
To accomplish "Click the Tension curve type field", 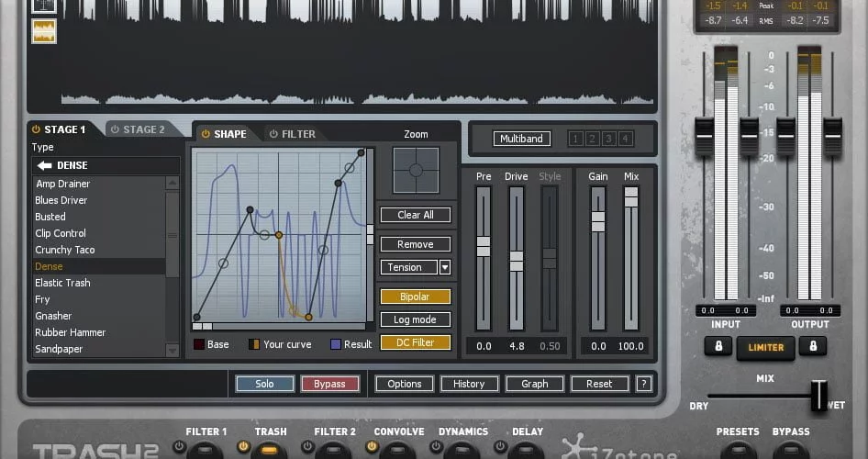I will [x=409, y=267].
